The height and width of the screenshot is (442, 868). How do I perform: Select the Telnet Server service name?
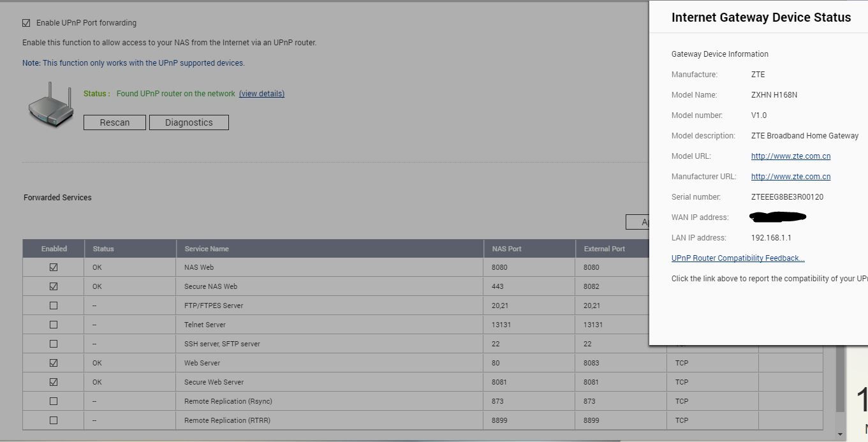click(x=205, y=325)
